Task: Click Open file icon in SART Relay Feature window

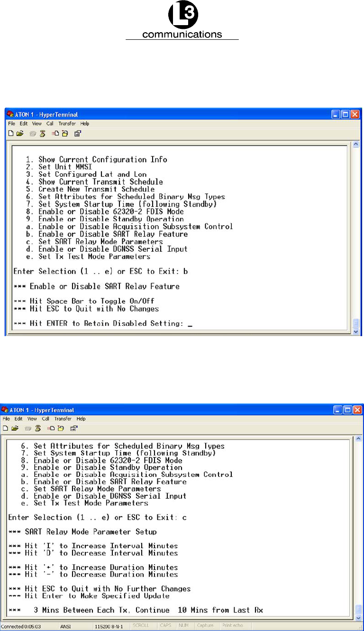Action: [x=20, y=133]
